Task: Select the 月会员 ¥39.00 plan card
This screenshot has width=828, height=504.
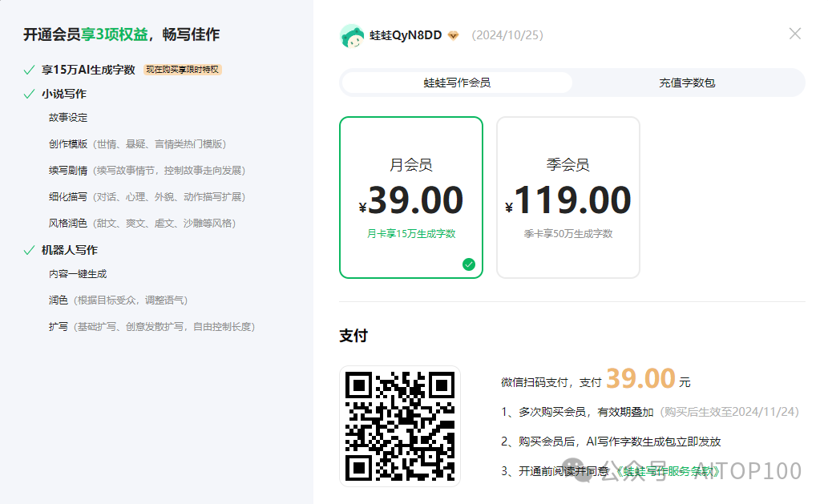Action: click(x=411, y=197)
